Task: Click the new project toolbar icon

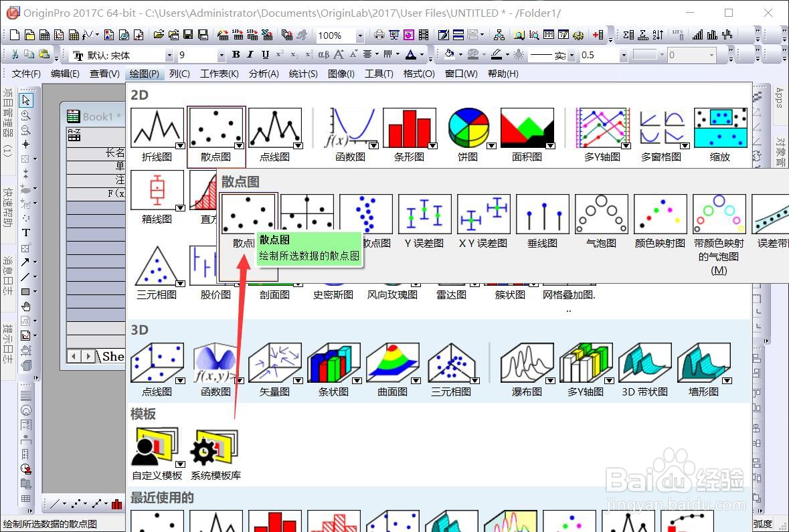Action: 15,35
